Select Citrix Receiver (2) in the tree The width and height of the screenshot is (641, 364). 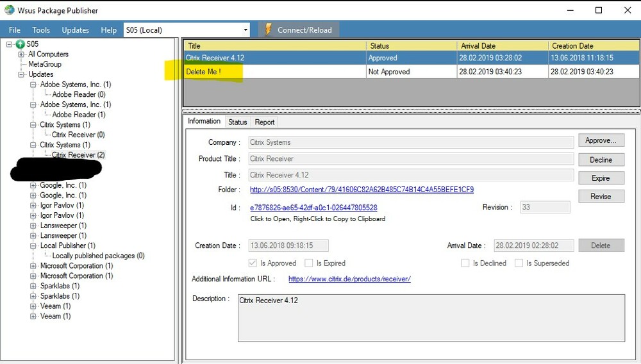click(78, 155)
